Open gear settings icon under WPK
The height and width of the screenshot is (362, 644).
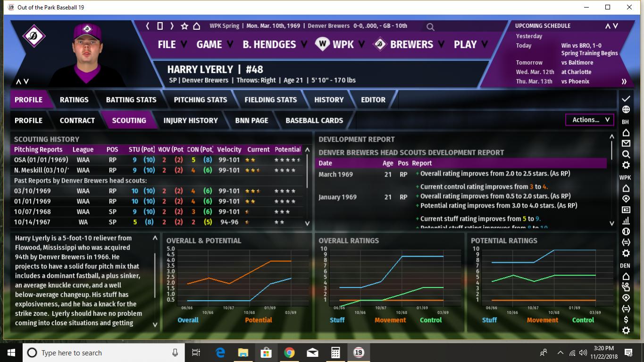(x=626, y=253)
